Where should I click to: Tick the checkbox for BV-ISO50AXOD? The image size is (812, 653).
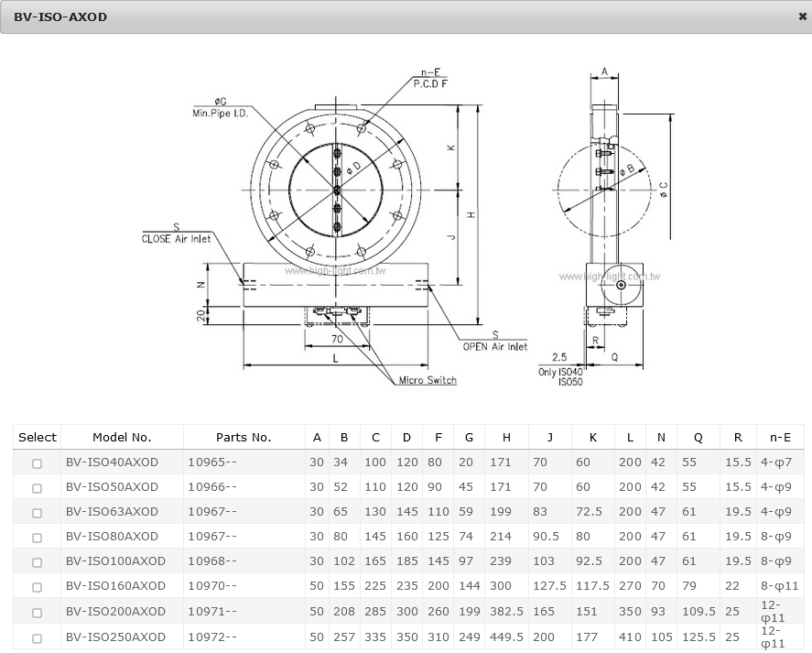click(x=37, y=488)
